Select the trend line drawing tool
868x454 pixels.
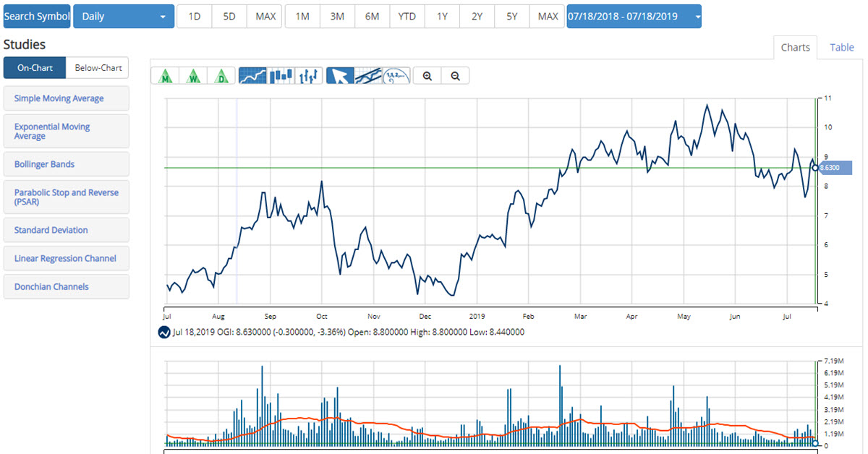coord(368,75)
